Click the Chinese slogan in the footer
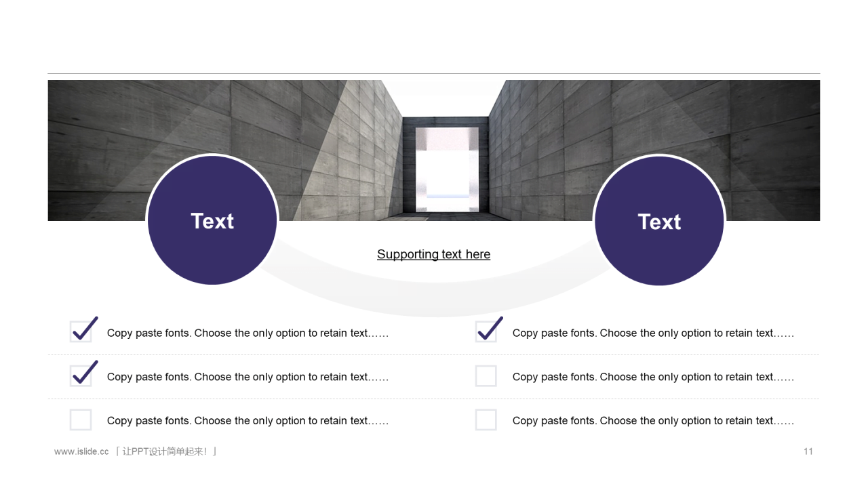Image resolution: width=868 pixels, height=488 pixels. pyautogui.click(x=166, y=451)
